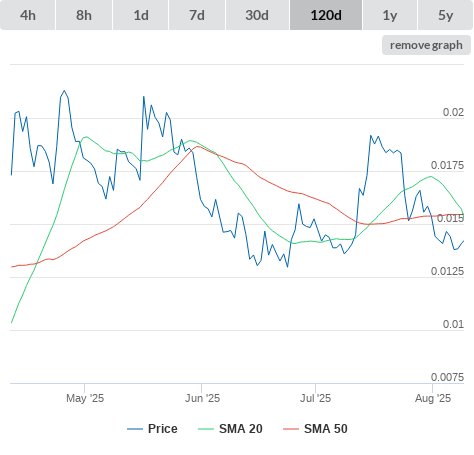
Task: Choose the 1d time range tab
Action: click(141, 15)
